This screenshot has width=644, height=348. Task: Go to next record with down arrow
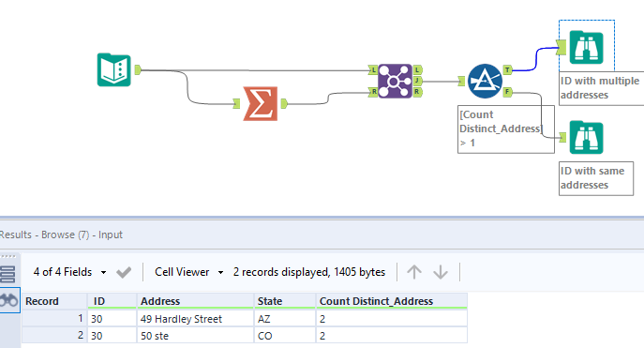click(x=441, y=272)
